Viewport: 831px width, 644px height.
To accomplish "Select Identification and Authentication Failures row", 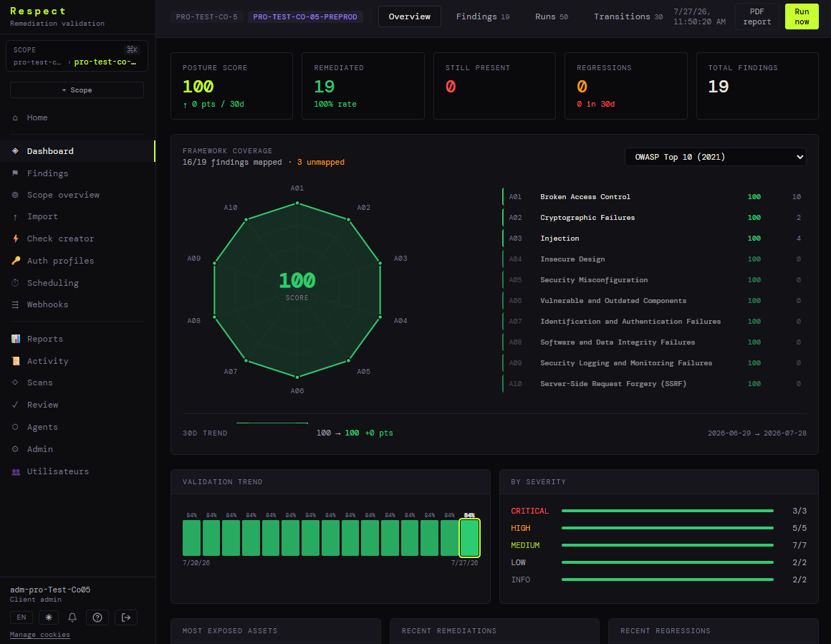I will [x=654, y=321].
